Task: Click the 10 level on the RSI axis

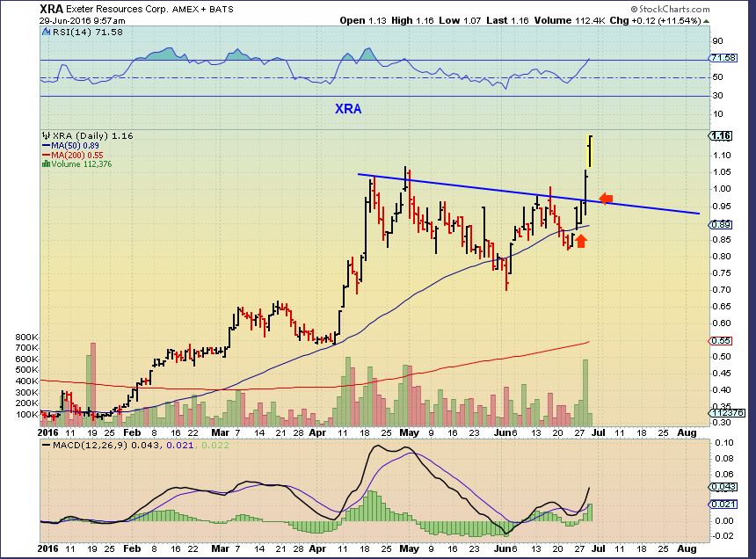Action: click(x=717, y=113)
